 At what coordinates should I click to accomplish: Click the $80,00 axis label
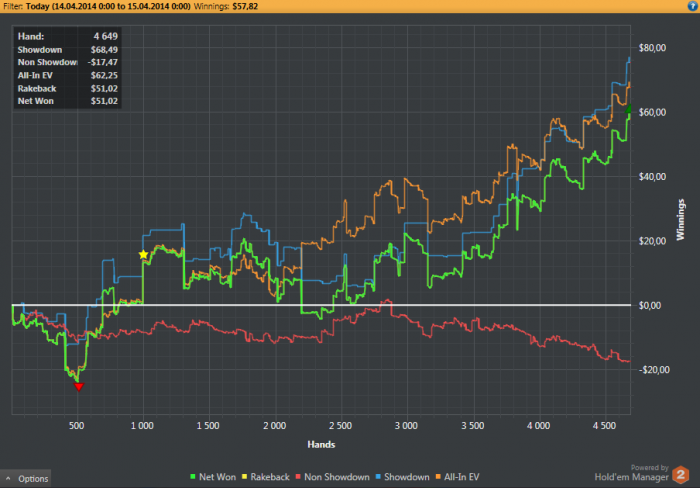pyautogui.click(x=652, y=48)
